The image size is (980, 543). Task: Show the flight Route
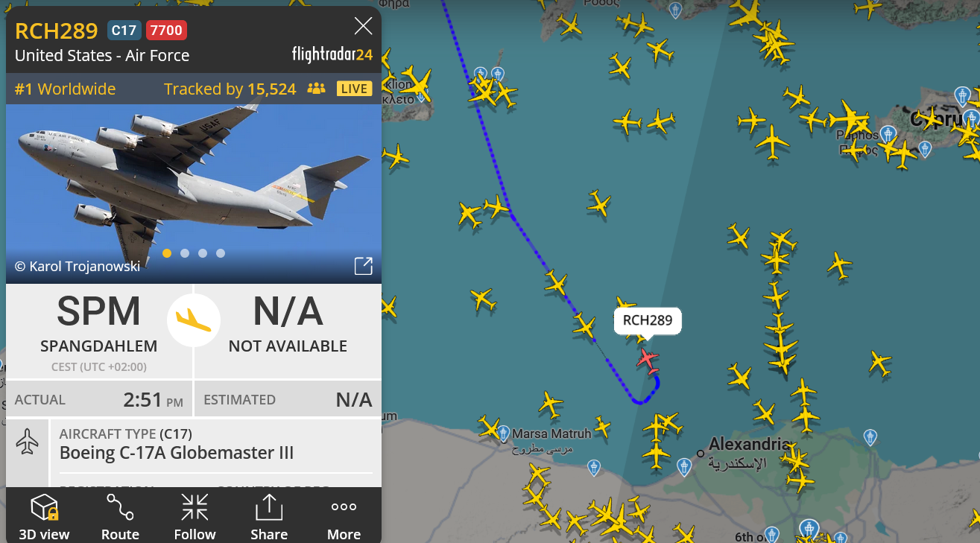pos(120,516)
